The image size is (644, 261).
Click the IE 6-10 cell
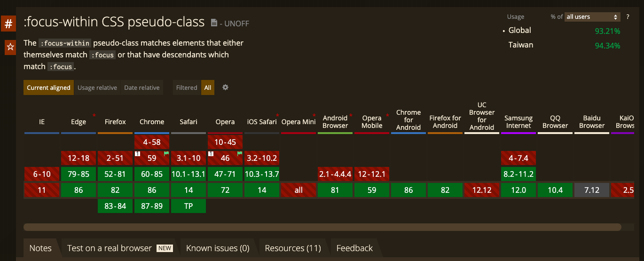[42, 174]
